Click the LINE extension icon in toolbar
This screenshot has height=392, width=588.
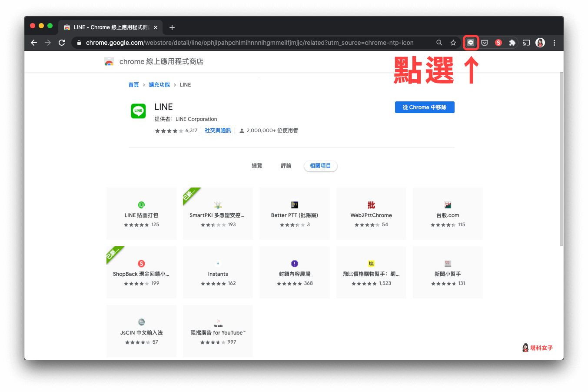[471, 43]
